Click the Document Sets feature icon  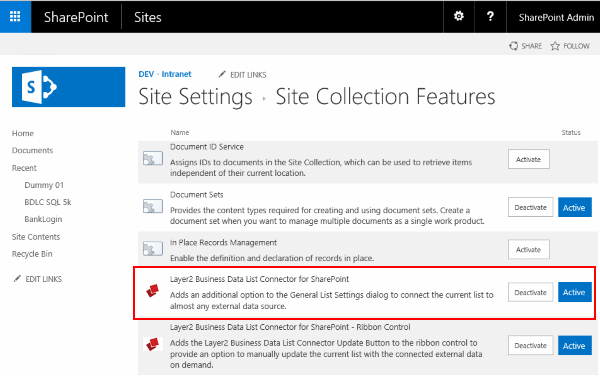[153, 207]
